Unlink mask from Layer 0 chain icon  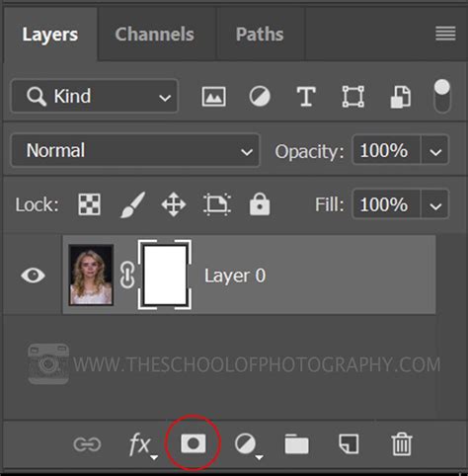(127, 275)
